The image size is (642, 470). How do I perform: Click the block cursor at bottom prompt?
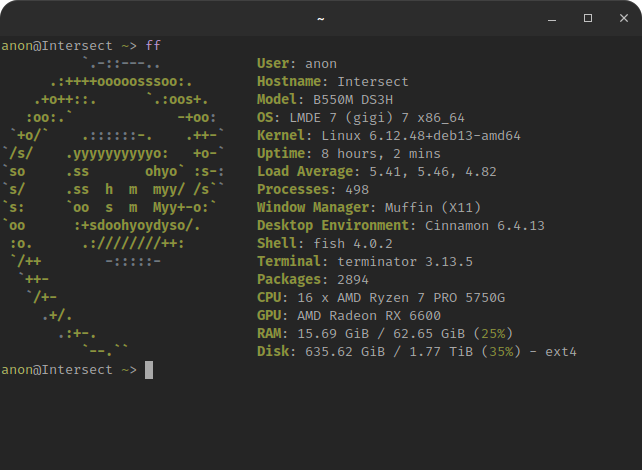(149, 370)
